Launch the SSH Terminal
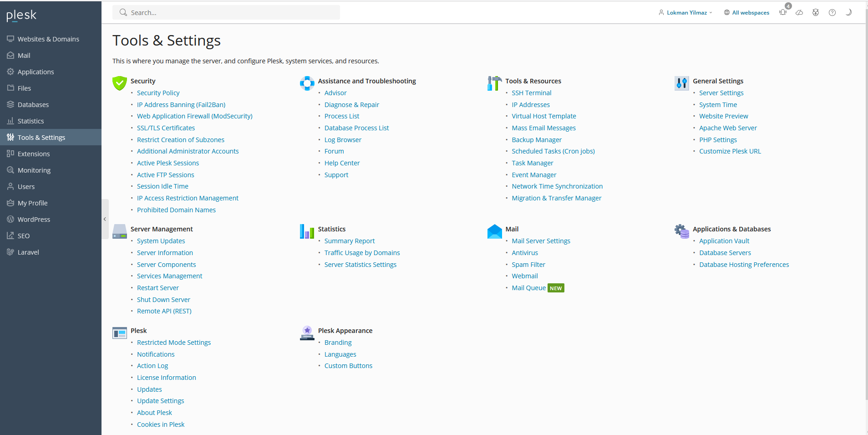 pos(532,93)
